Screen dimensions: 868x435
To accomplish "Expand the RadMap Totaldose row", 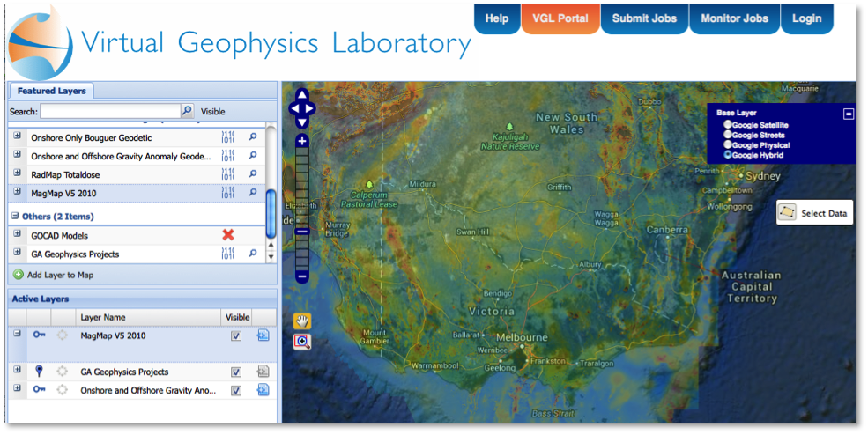I will point(17,173).
